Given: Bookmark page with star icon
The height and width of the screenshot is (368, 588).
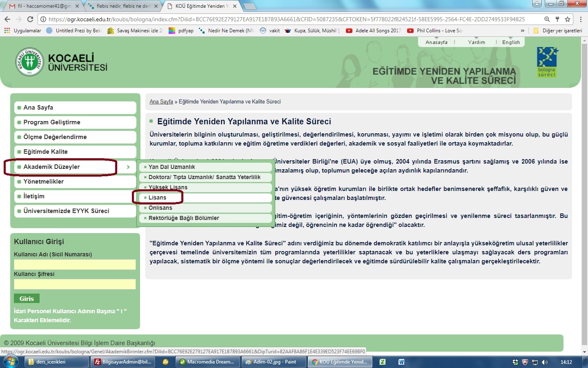Looking at the screenshot, I should pyautogui.click(x=567, y=19).
